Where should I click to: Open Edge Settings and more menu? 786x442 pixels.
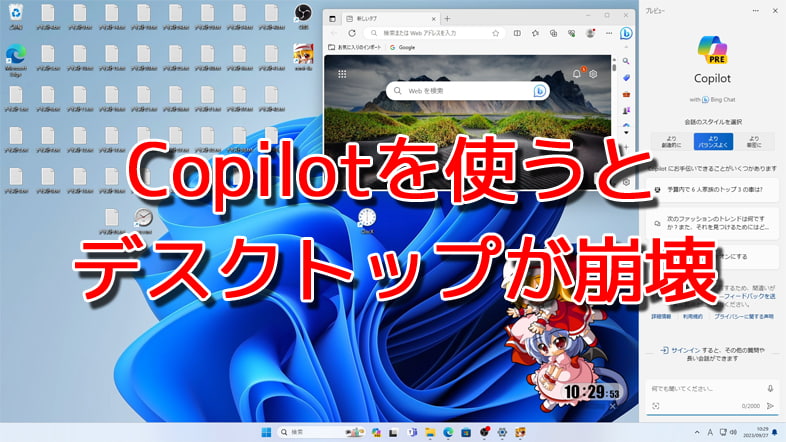[x=609, y=33]
